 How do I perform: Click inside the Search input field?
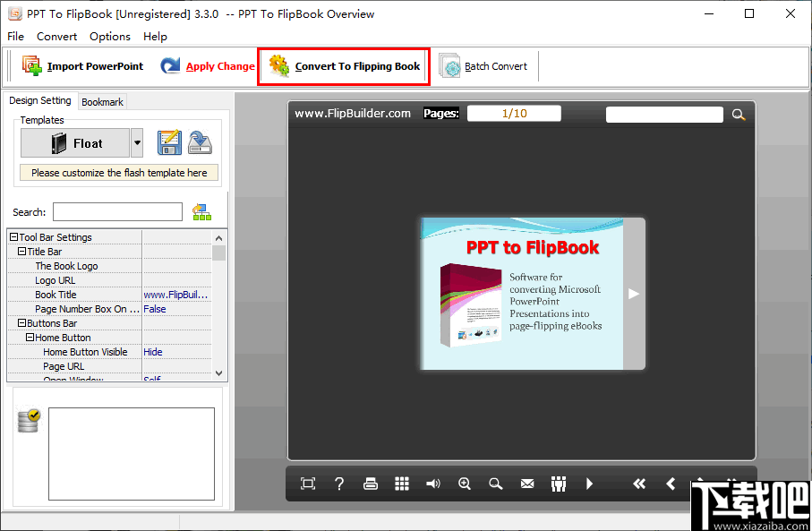pos(116,211)
